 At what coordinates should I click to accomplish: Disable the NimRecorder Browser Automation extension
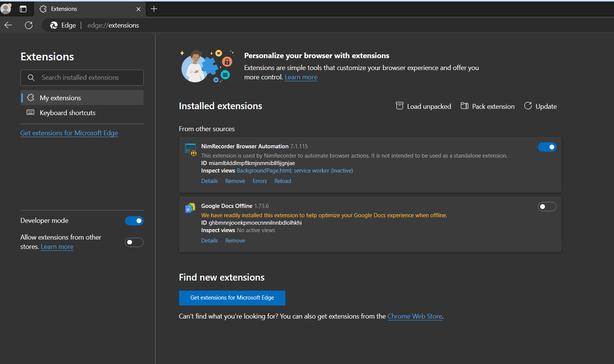coord(547,147)
